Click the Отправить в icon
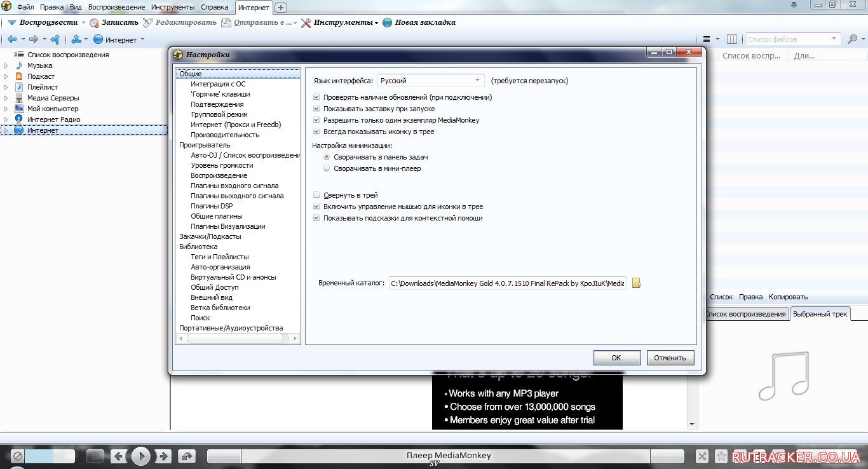Image resolution: width=868 pixels, height=469 pixels. 227,22
